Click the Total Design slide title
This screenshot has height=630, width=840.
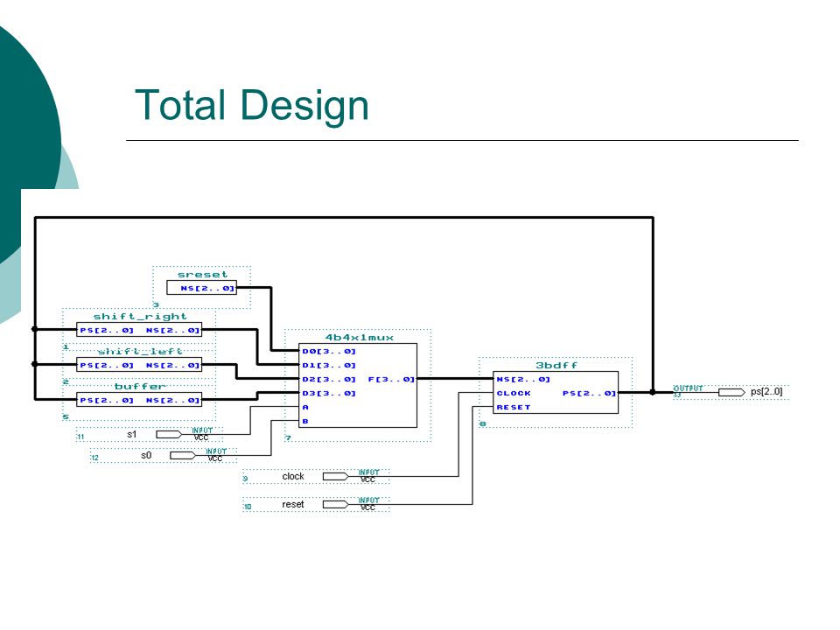252,106
